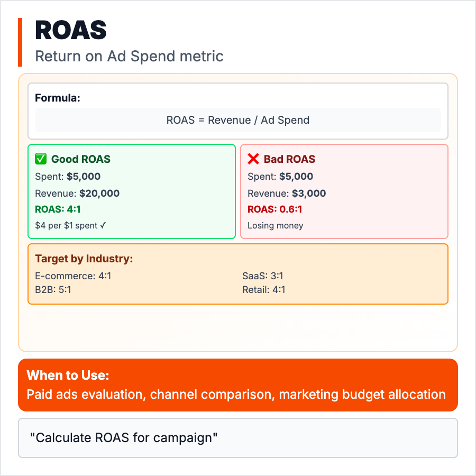Select the Formula label
The image size is (476, 476).
click(x=58, y=98)
